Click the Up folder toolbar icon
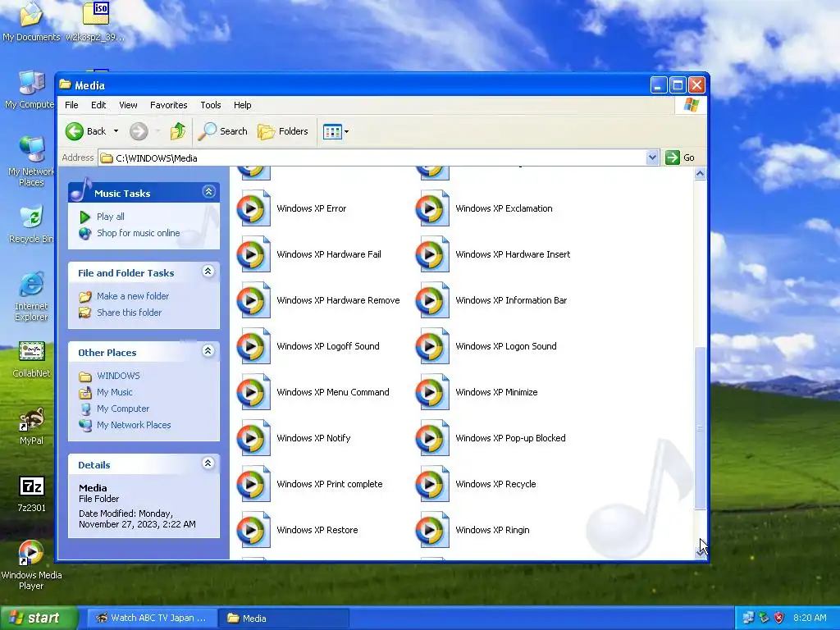The image size is (840, 630). (x=178, y=131)
